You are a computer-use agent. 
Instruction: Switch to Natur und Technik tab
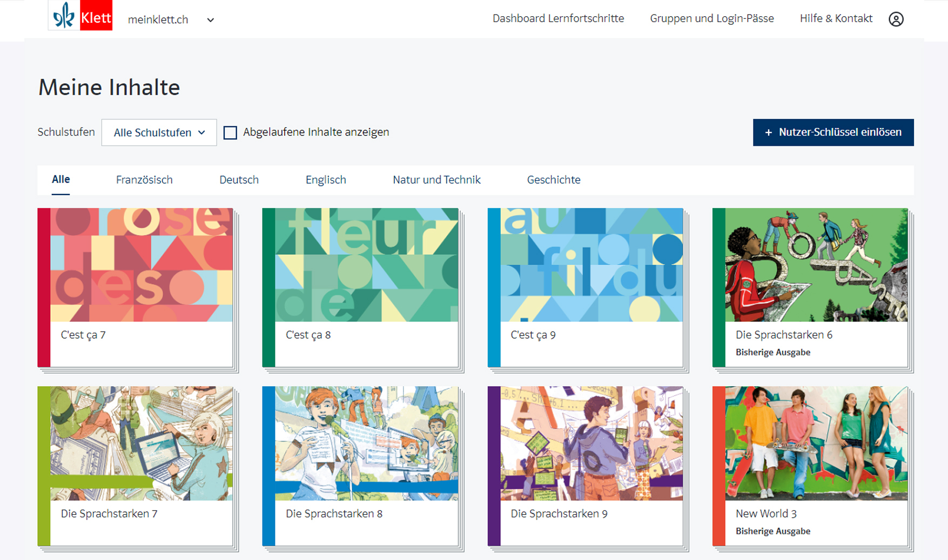point(436,180)
